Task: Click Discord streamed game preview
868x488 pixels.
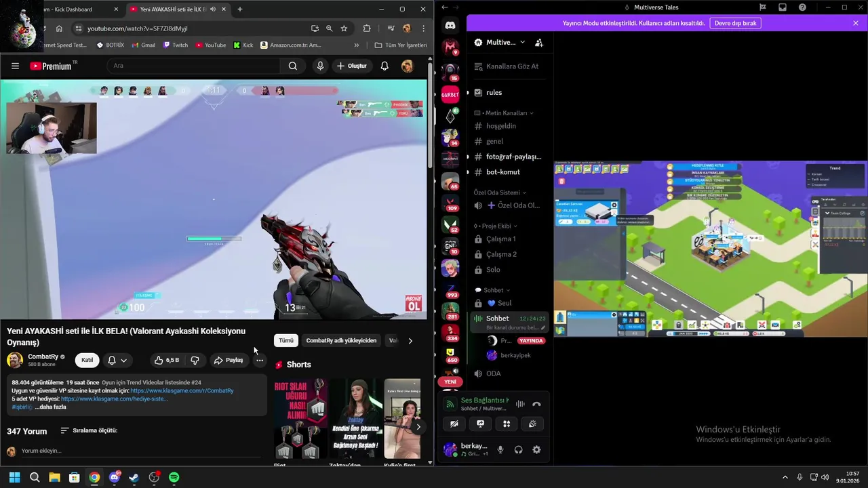Action: [711, 249]
